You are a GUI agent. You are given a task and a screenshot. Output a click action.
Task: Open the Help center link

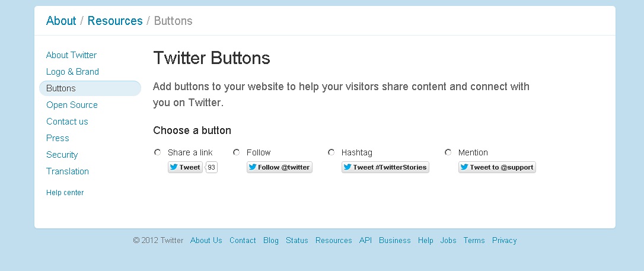point(65,193)
